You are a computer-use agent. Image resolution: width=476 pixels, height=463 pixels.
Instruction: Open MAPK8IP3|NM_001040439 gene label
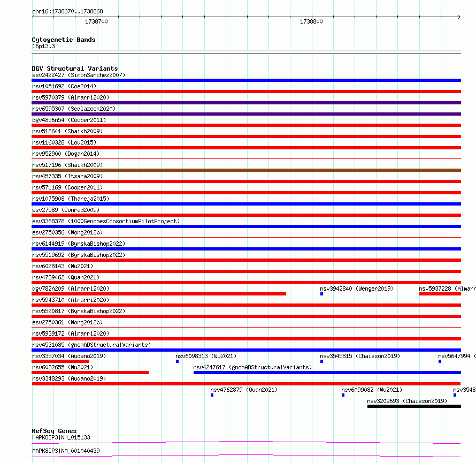coord(66,451)
